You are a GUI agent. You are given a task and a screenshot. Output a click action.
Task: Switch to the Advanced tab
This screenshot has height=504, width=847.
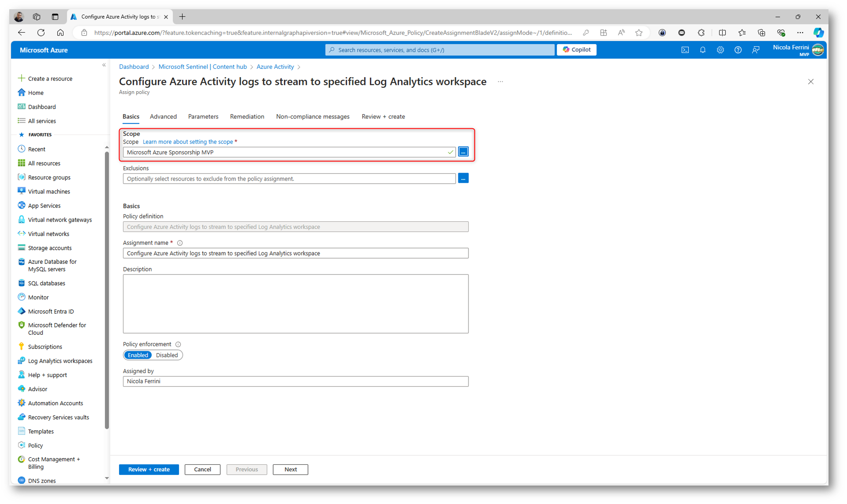163,117
